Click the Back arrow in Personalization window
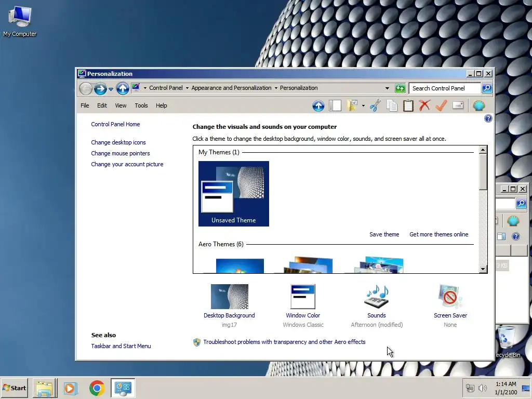Viewport: 532px width, 399px height. click(x=86, y=88)
